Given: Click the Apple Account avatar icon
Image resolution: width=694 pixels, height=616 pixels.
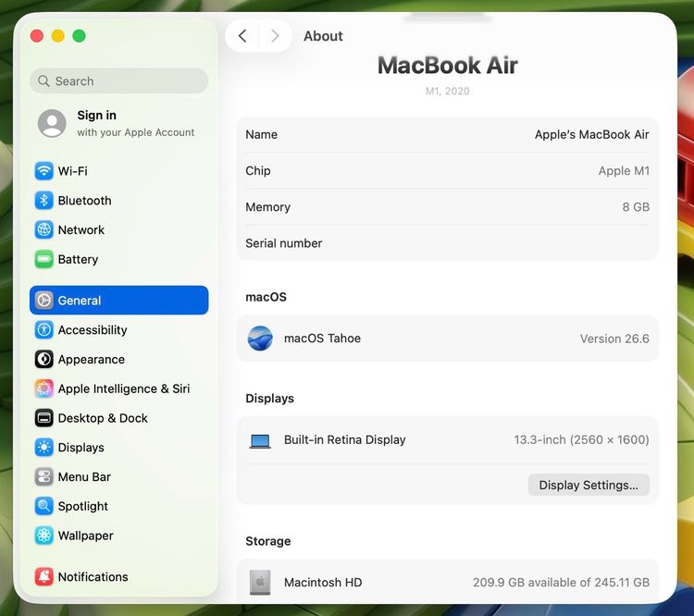Looking at the screenshot, I should pyautogui.click(x=52, y=123).
